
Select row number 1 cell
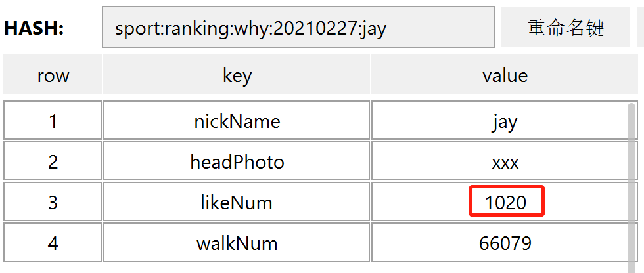tap(53, 121)
